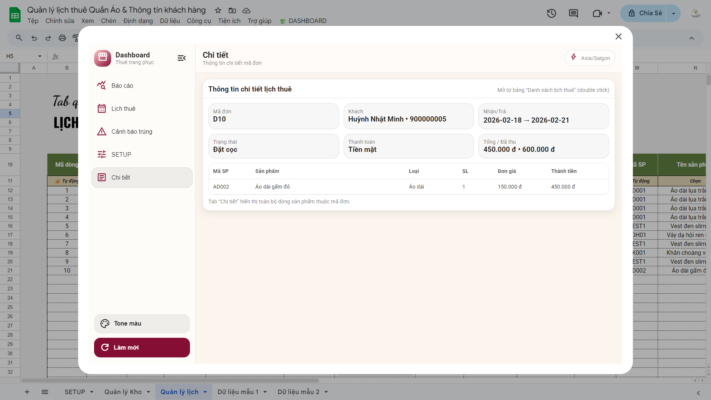This screenshot has width=711, height=400.
Task: Close the Dashboard dialog with X
Action: [x=618, y=36]
